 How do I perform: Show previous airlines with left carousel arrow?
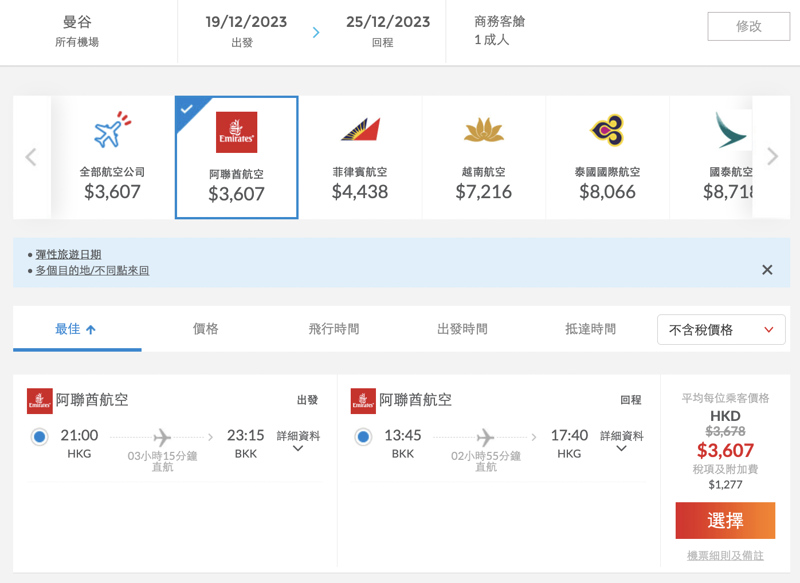click(x=31, y=157)
